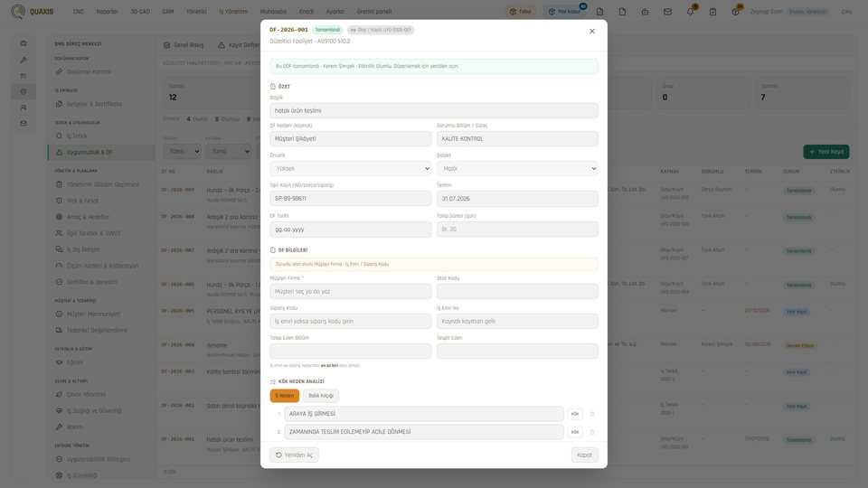This screenshot has width=868, height=488.
Task: Mark 'ARAYA İŞ GİRMESİ' row as KÖK
Action: click(x=575, y=414)
